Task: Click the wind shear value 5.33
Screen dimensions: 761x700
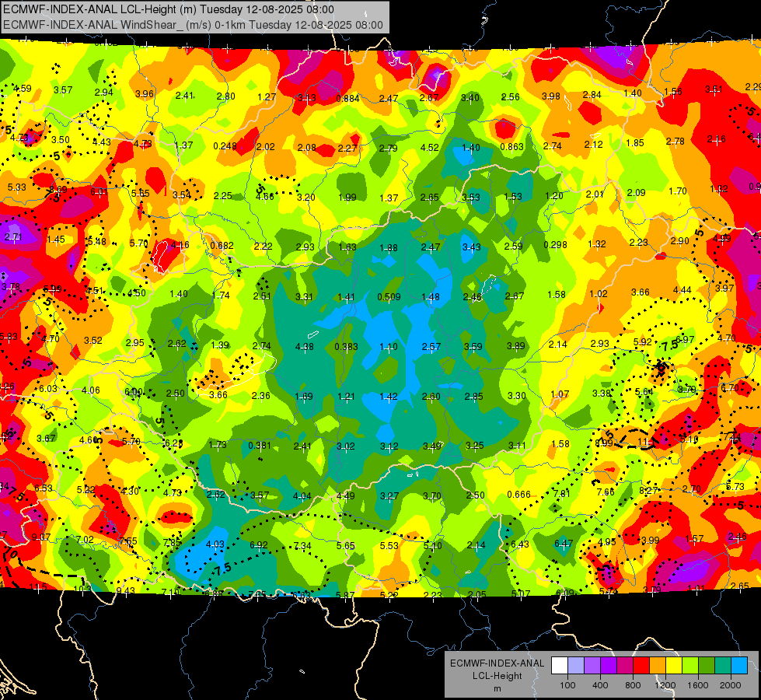Action: 17,187
